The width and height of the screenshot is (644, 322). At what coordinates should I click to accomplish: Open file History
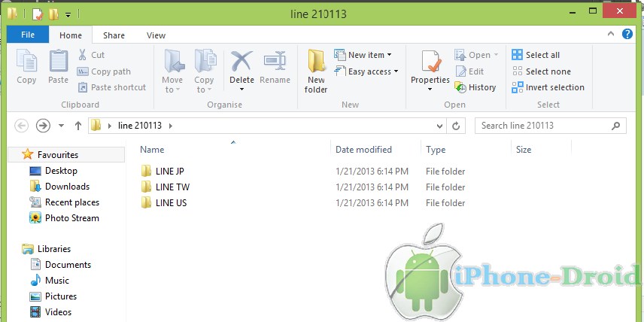[x=475, y=87]
